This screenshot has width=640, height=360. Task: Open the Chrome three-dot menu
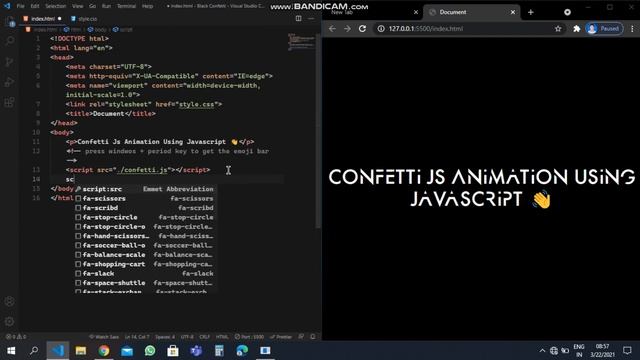point(632,29)
